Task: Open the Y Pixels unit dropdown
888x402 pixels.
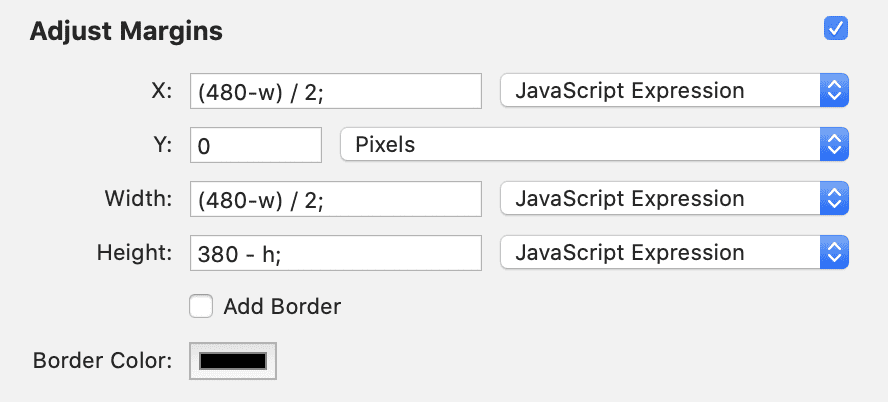Action: pyautogui.click(x=580, y=145)
